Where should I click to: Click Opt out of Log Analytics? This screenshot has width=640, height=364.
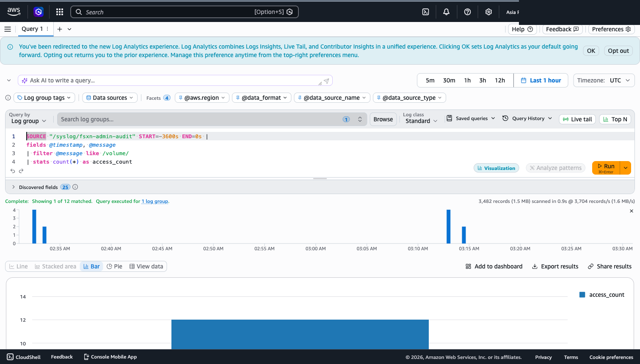(618, 51)
